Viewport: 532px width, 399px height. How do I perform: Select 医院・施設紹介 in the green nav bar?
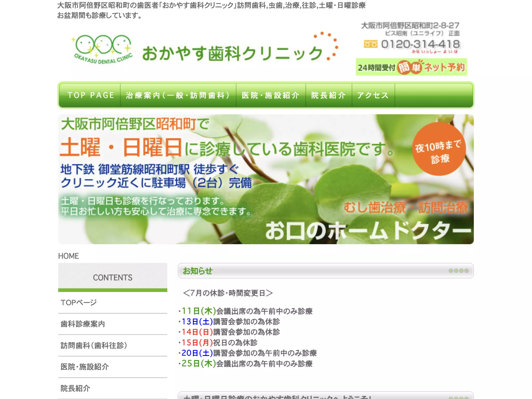(x=271, y=95)
